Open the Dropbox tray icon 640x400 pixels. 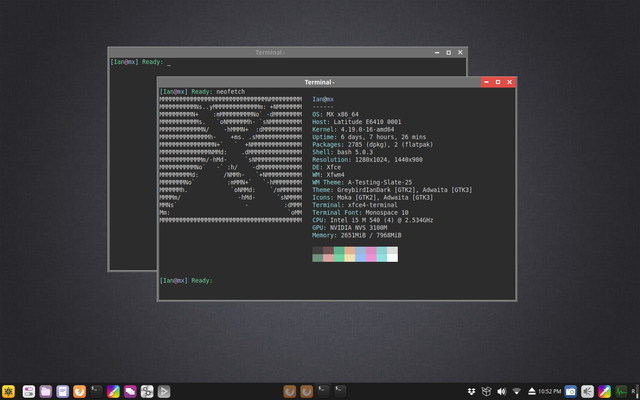(x=471, y=392)
